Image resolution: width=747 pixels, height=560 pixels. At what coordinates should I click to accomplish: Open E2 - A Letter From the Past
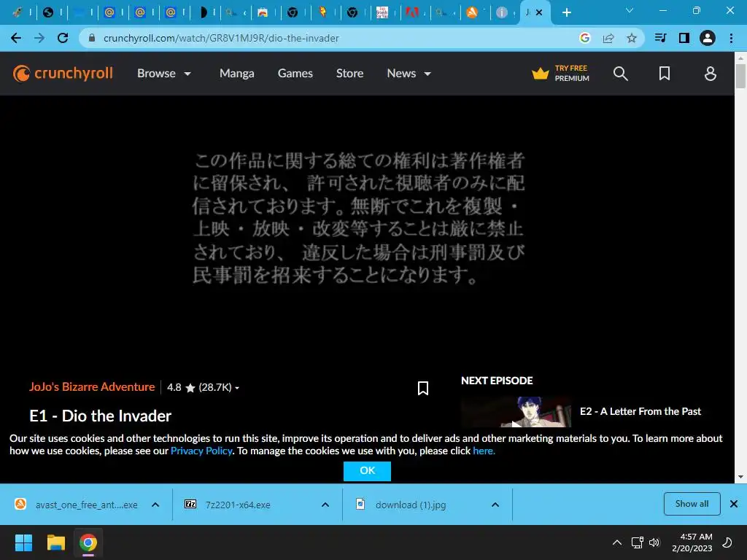[x=640, y=411]
